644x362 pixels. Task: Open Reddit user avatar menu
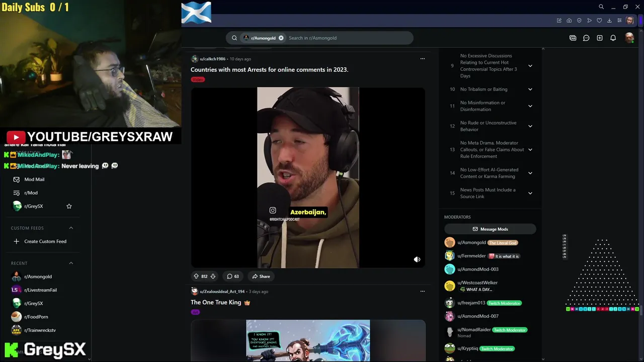click(629, 38)
